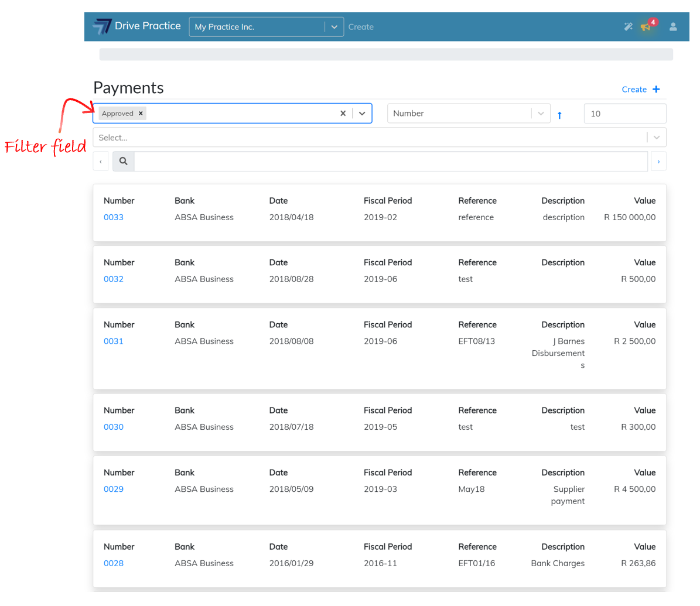Click value R 263,86
The width and height of the screenshot is (700, 606).
click(638, 563)
